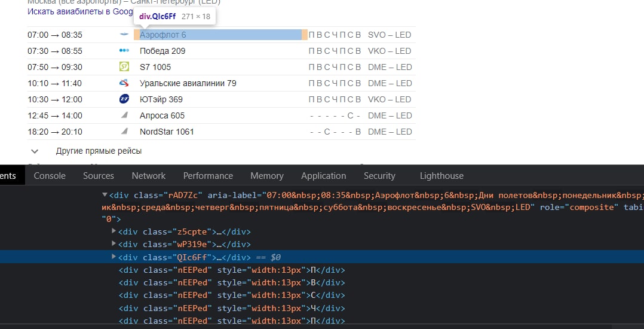Expand the div class wP319e node
644x329 pixels.
pyautogui.click(x=114, y=244)
